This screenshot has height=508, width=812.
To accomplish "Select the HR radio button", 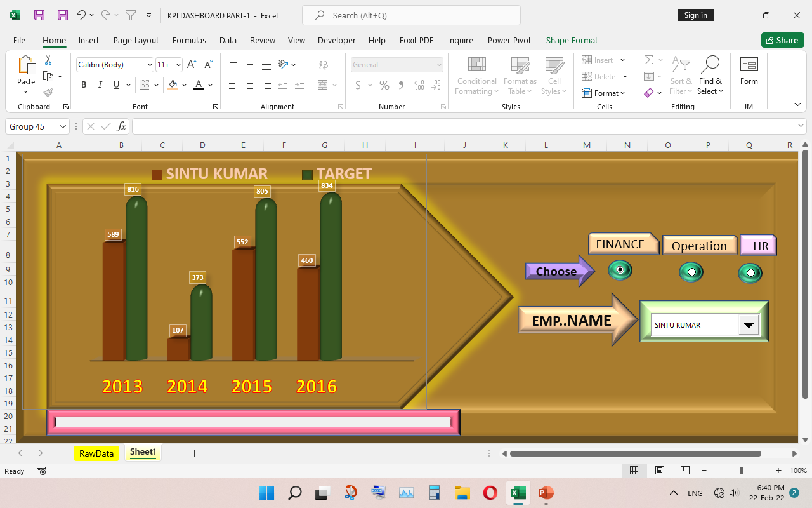I will [750, 273].
